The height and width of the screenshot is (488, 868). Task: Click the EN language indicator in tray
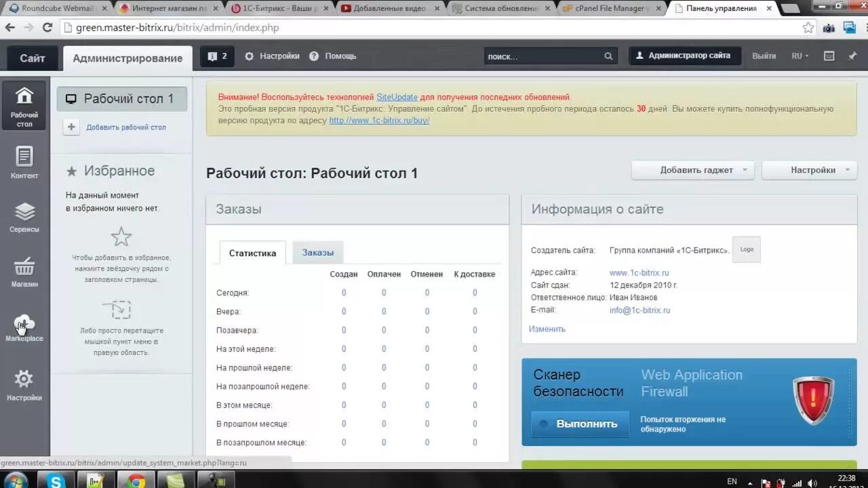coord(732,481)
